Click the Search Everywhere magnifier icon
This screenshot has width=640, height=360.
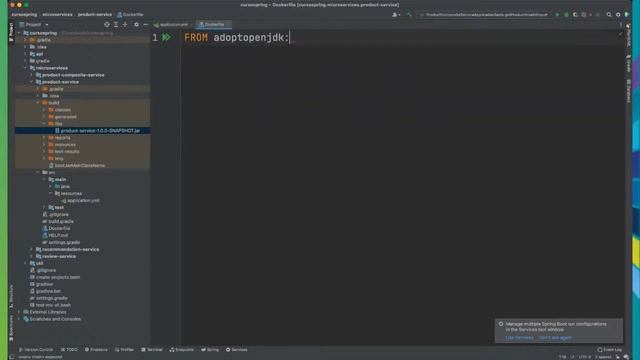609,15
